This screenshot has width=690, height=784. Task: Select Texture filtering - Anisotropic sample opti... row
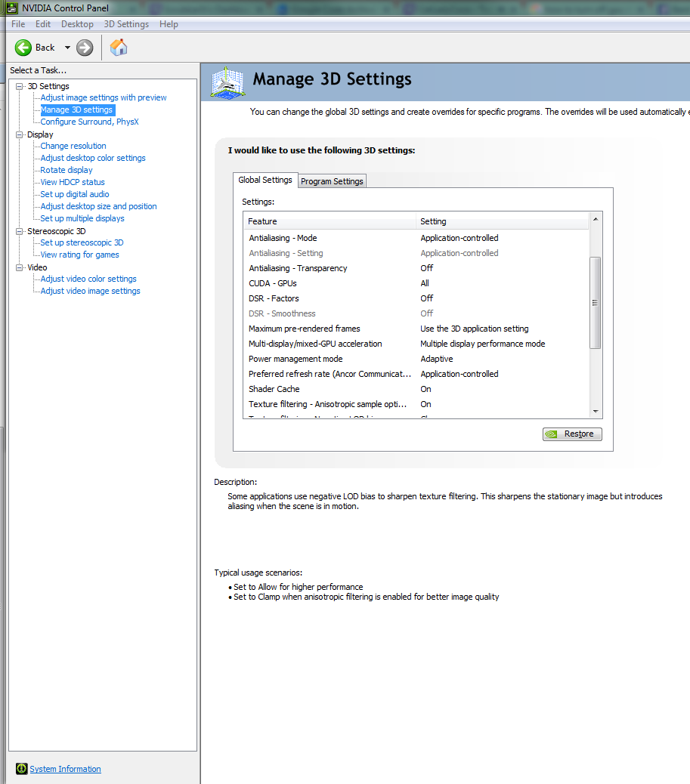pos(417,404)
